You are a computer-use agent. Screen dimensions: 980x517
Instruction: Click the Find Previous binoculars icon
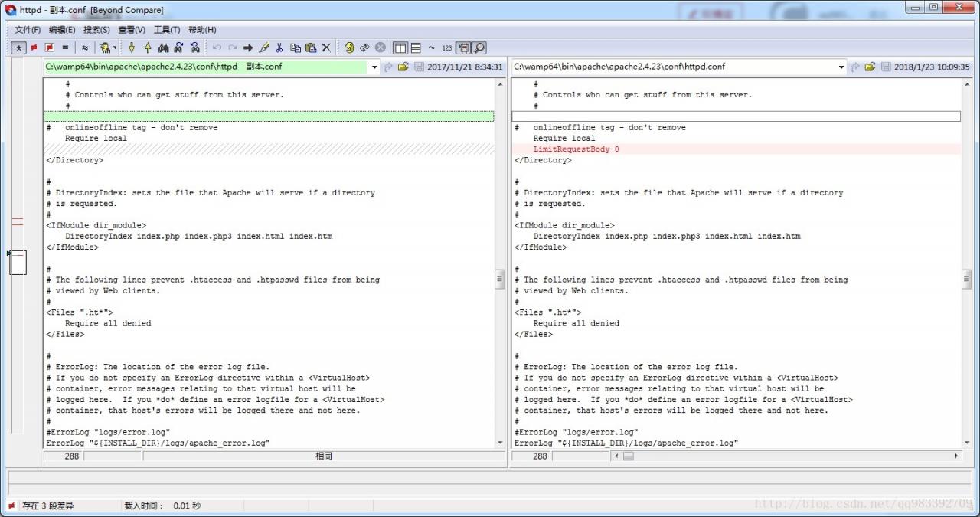coord(194,47)
